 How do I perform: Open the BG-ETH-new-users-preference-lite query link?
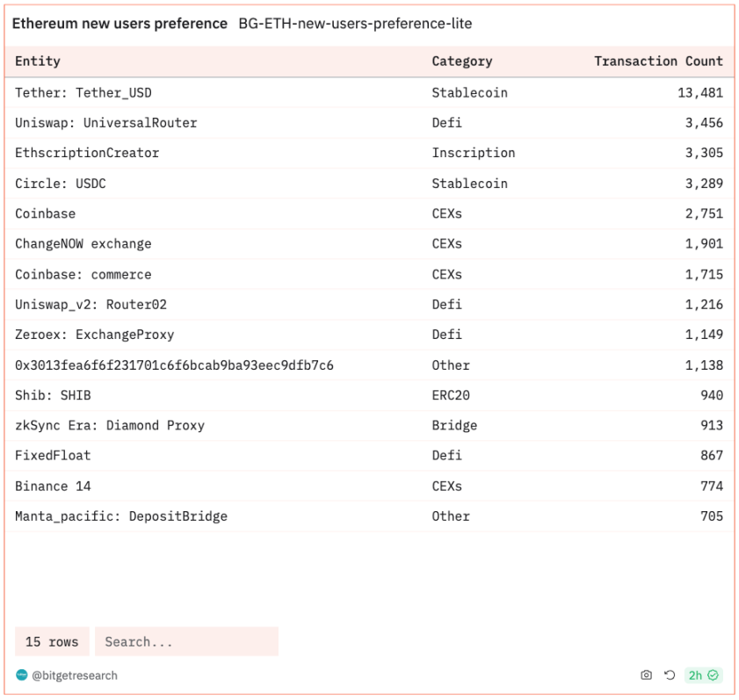tap(355, 24)
